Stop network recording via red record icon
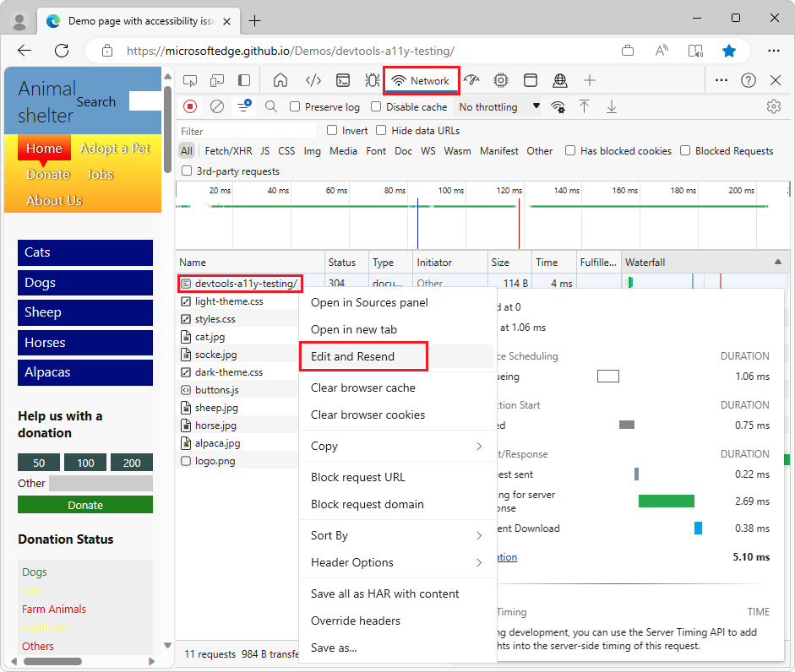Viewport: 795px width, 672px height. tap(188, 106)
